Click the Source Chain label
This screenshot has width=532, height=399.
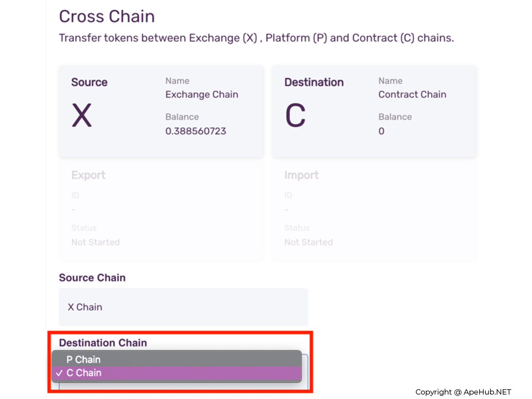(x=92, y=278)
